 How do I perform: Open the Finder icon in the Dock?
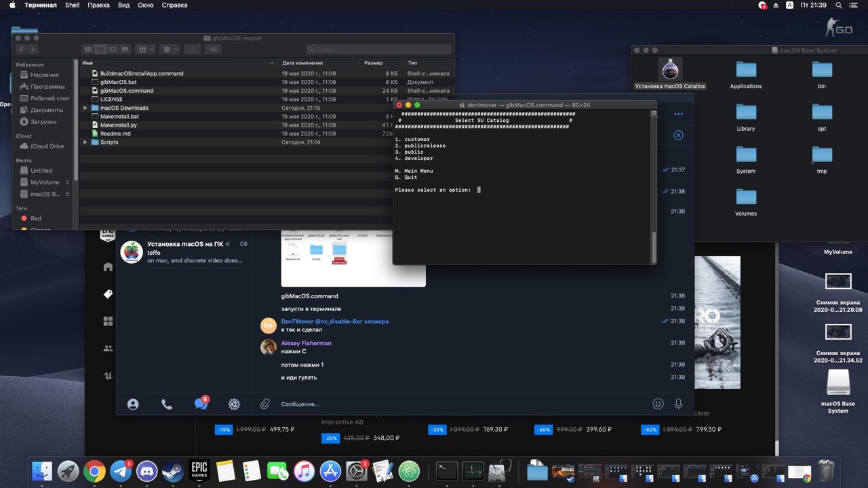click(x=43, y=471)
